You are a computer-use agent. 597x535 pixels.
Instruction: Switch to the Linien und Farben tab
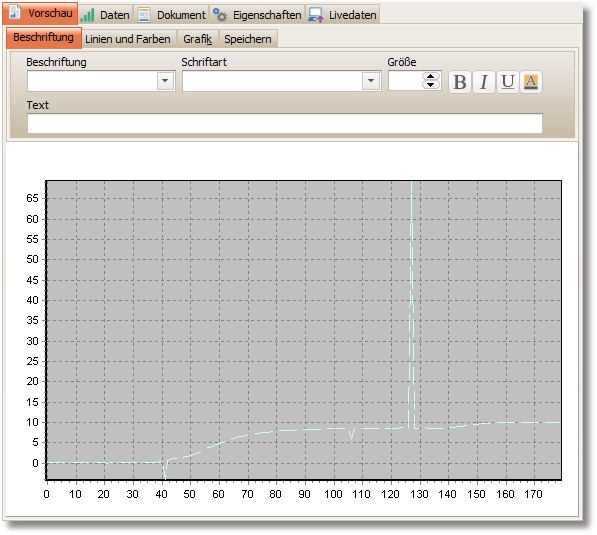pyautogui.click(x=128, y=39)
